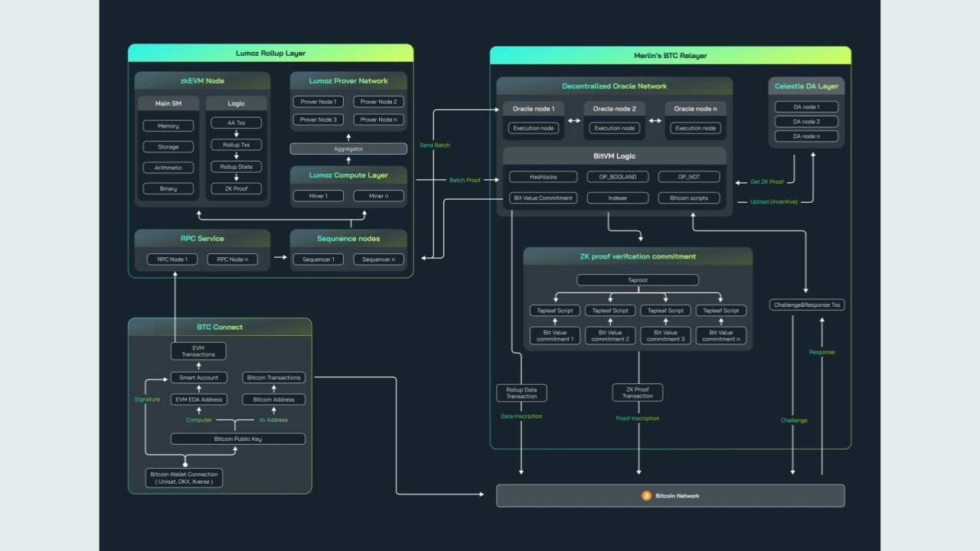Click the 'Lumoz Prover Network' title

pos(348,80)
